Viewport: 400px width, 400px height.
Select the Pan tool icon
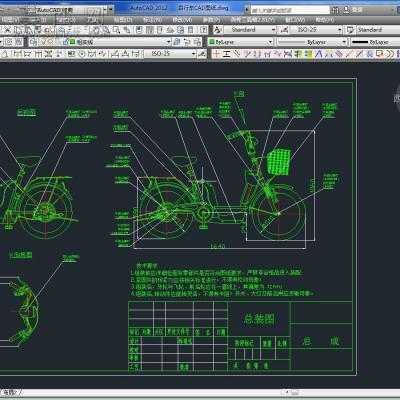(x=96, y=30)
